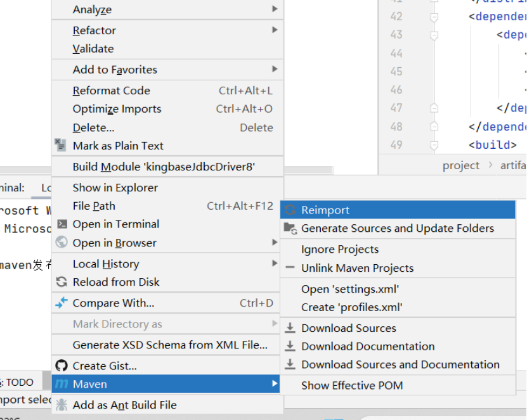Viewport: 527px width, 420px height.
Task: Expand the Local History submenu arrow
Action: pos(275,263)
